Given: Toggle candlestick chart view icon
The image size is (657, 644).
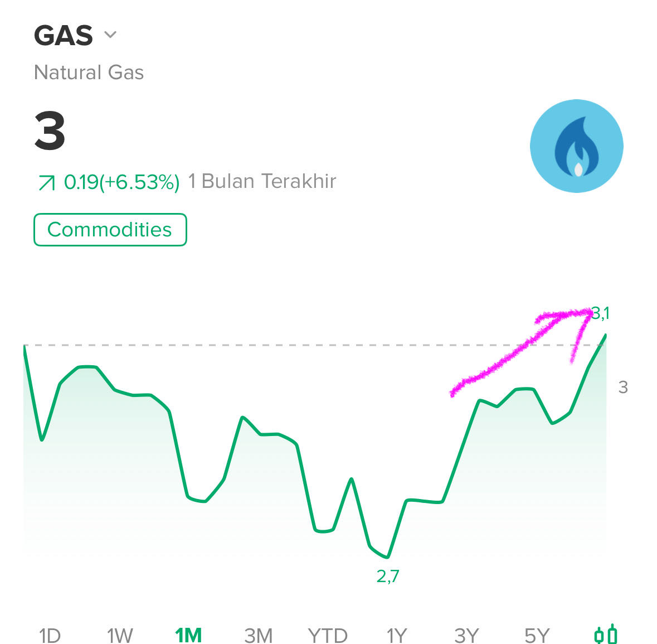Looking at the screenshot, I should tap(606, 635).
